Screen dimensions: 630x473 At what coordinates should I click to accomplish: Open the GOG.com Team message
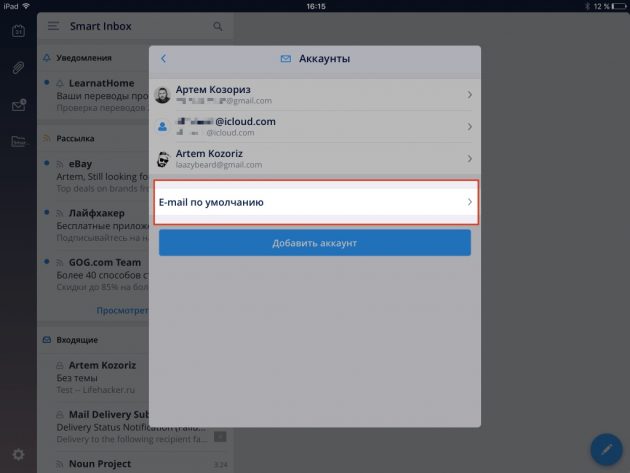pos(95,275)
